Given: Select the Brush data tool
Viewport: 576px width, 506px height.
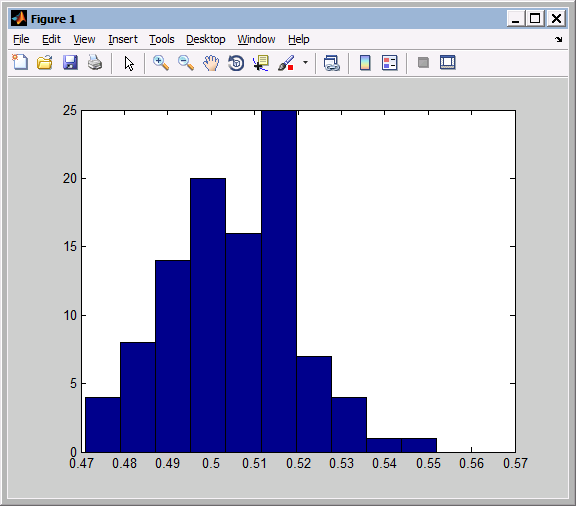Looking at the screenshot, I should click(x=286, y=63).
